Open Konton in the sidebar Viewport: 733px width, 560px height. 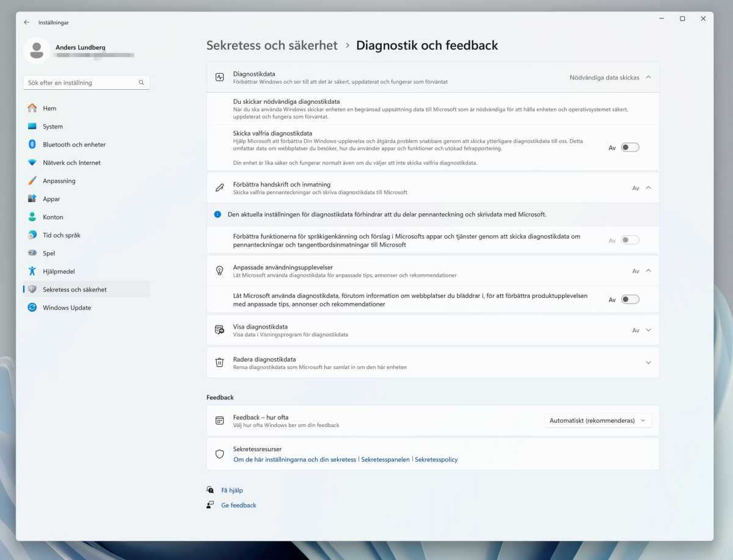(x=86, y=217)
